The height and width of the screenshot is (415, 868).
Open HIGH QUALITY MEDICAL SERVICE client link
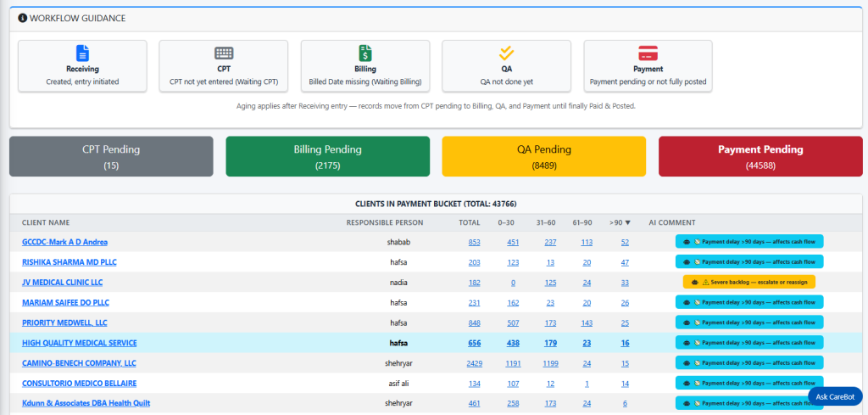[x=79, y=343]
